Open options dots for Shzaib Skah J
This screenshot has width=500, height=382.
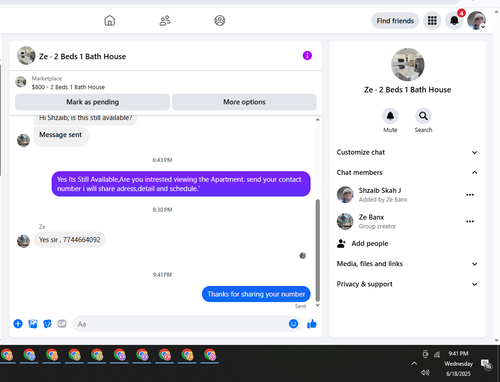click(x=470, y=195)
